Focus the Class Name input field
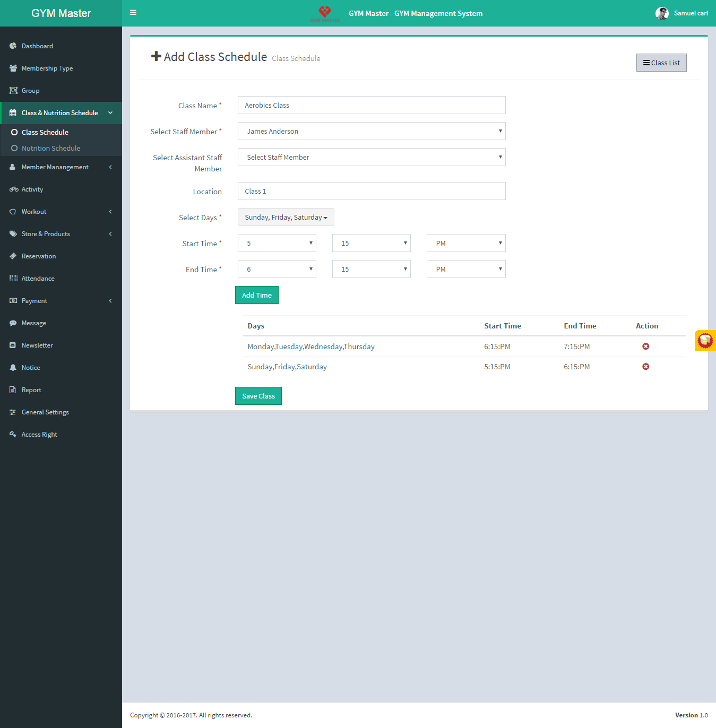This screenshot has width=716, height=728. (372, 105)
